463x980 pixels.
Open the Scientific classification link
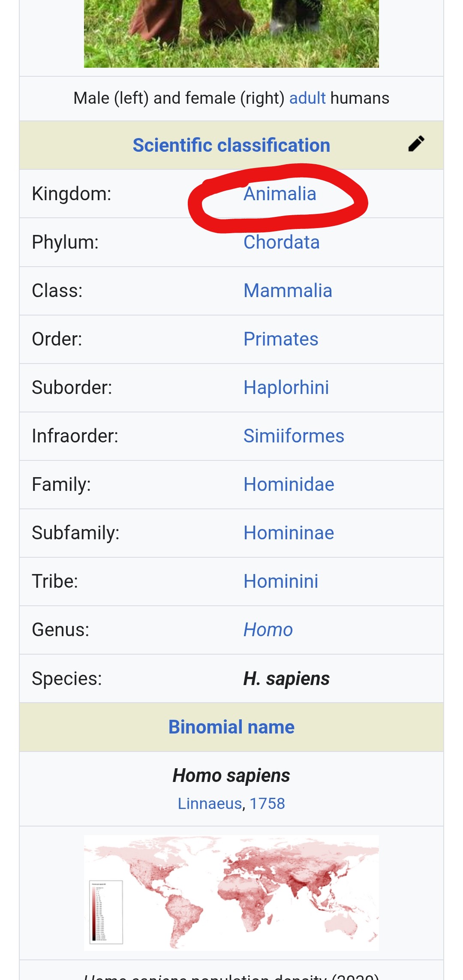click(231, 145)
